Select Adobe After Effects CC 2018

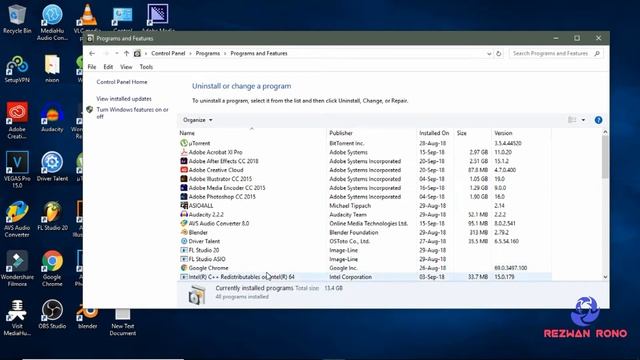coord(365,161)
